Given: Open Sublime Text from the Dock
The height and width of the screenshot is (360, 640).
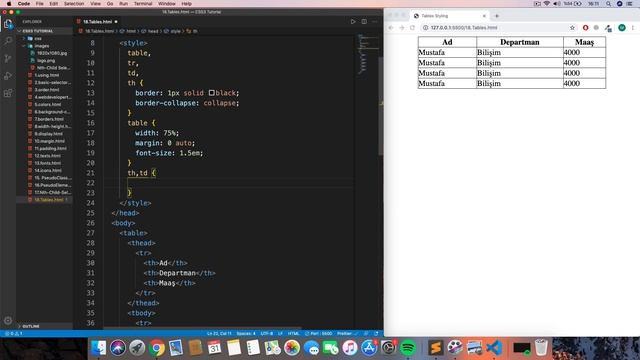Looking at the screenshot, I should coord(435,348).
